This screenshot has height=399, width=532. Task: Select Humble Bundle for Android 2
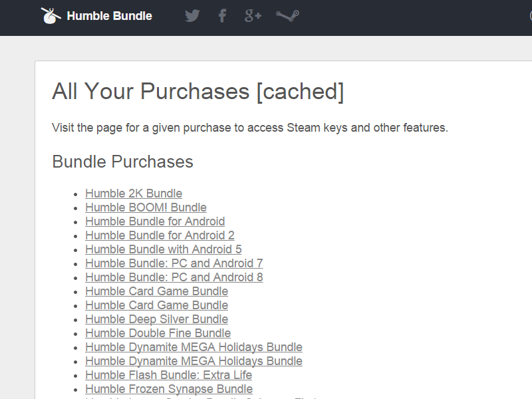[x=160, y=235]
